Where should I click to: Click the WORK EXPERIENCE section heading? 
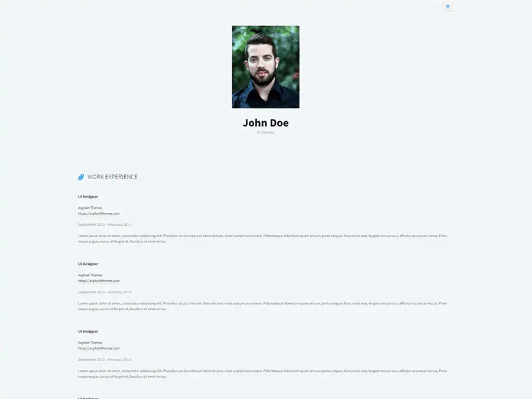[x=112, y=177]
